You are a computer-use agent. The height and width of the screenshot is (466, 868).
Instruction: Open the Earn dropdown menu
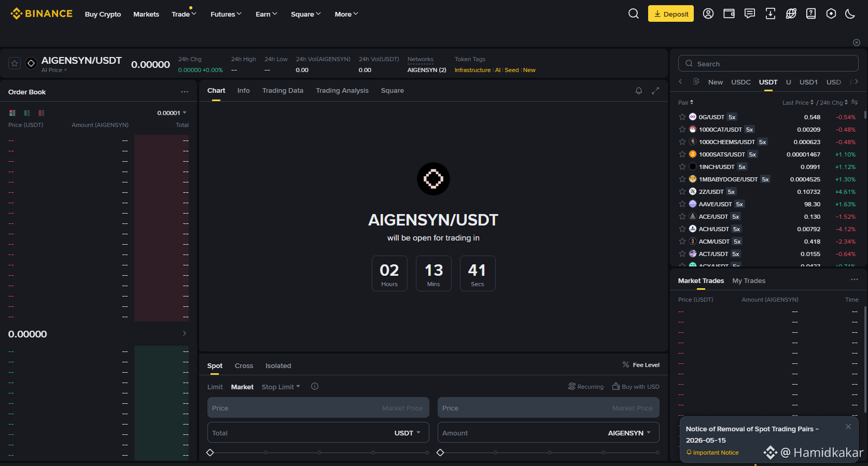click(x=267, y=14)
